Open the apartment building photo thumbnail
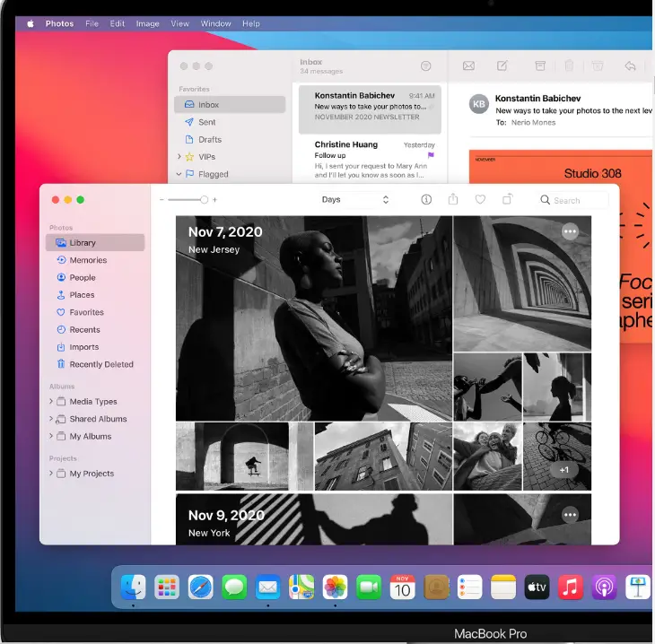Viewport: 655px width, 644px height. point(383,456)
